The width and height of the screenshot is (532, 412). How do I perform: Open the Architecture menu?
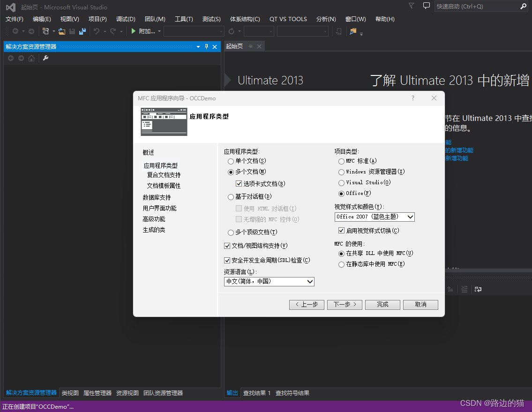click(245, 19)
